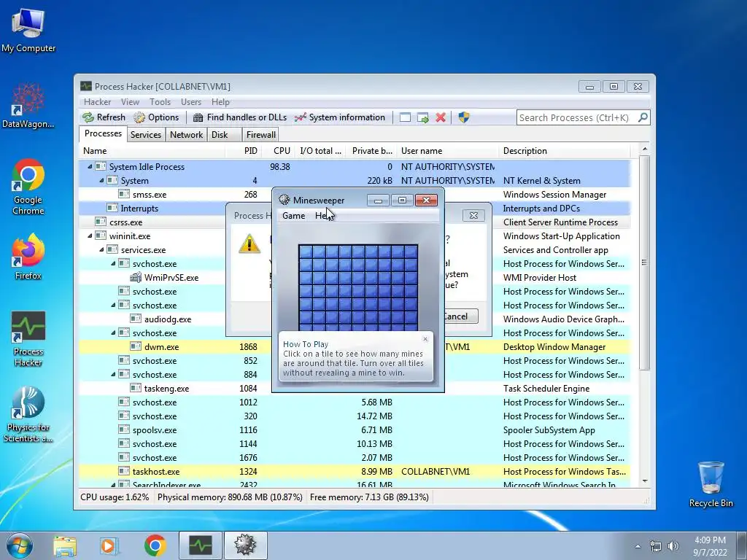Open the Minesweeper Game menu
The height and width of the screenshot is (560, 747).
293,216
